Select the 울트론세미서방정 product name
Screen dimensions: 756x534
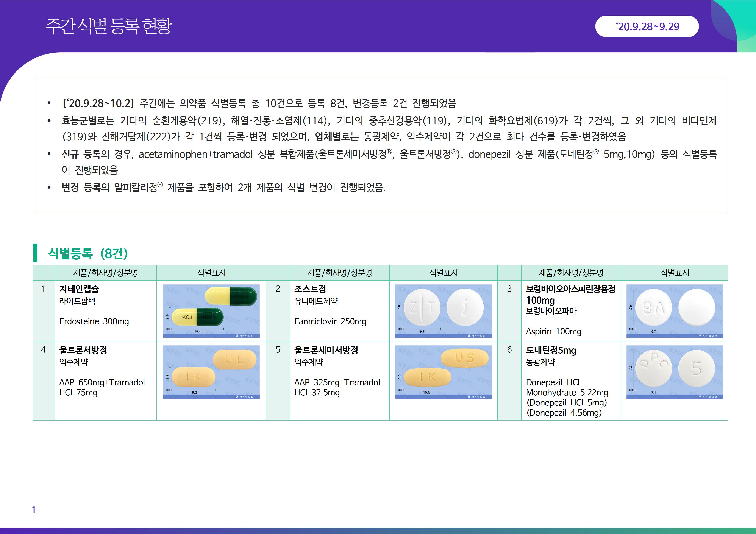click(x=326, y=350)
